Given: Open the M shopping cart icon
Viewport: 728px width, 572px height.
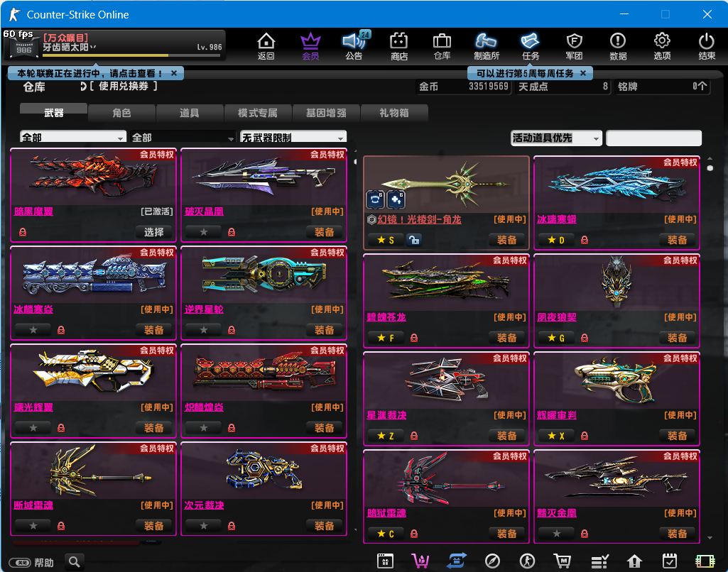Looking at the screenshot, I should (x=563, y=561).
